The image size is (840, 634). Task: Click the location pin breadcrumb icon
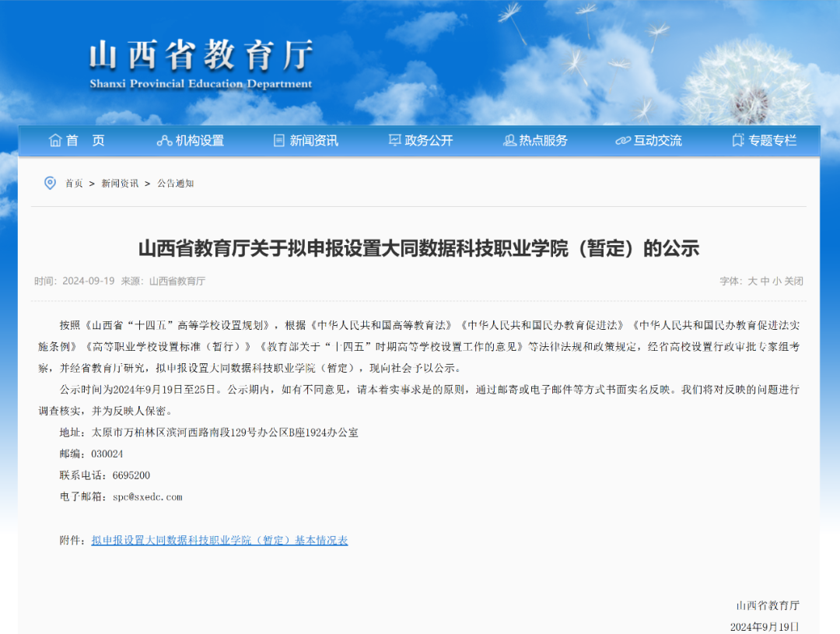(50, 183)
